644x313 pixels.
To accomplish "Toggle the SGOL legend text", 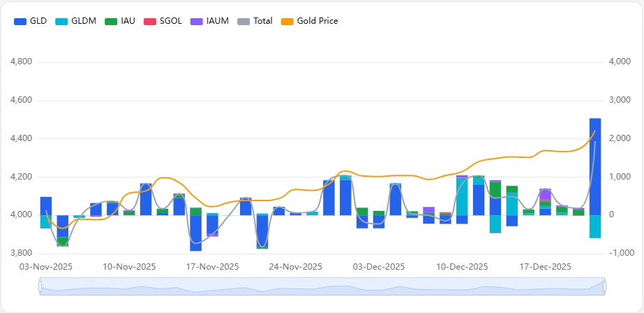I will click(x=170, y=21).
